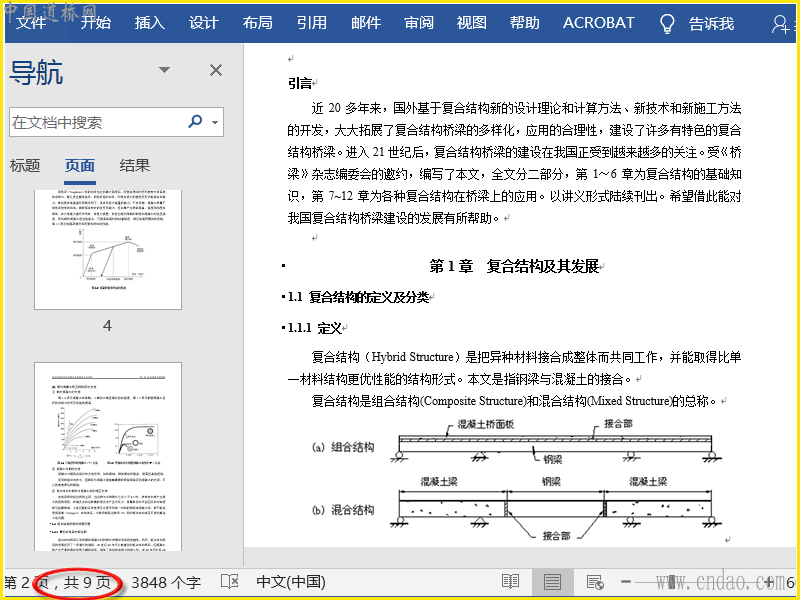This screenshot has width=800, height=600.
Task: Select the 设计 ribbon tab
Action: click(x=204, y=23)
